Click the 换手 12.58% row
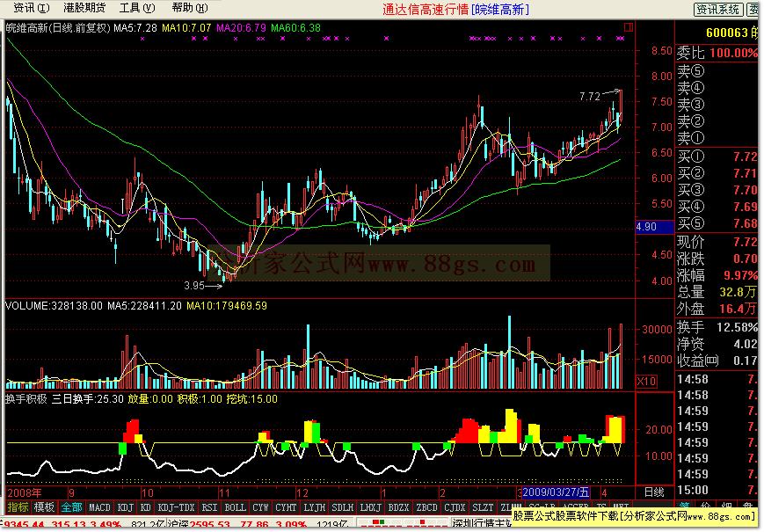Screen dimensions: 764x532 coord(717,327)
